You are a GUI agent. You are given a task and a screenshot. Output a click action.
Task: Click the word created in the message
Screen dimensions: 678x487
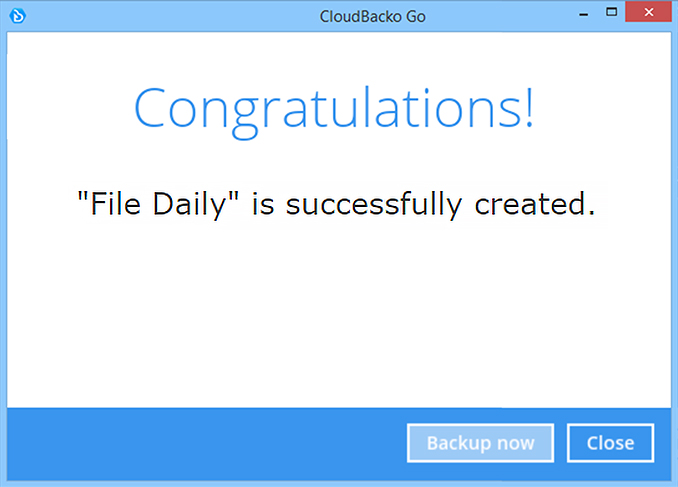(x=534, y=204)
